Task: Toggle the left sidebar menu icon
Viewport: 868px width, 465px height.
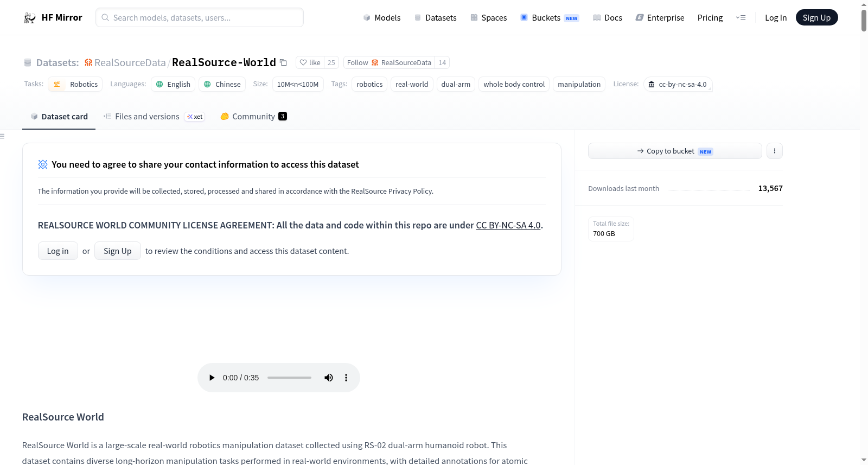Action: point(3,136)
